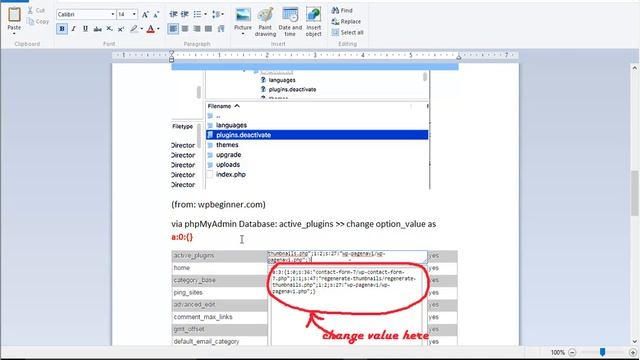Apply the text highlight color
The width and height of the screenshot is (640, 360).
coord(134,29)
